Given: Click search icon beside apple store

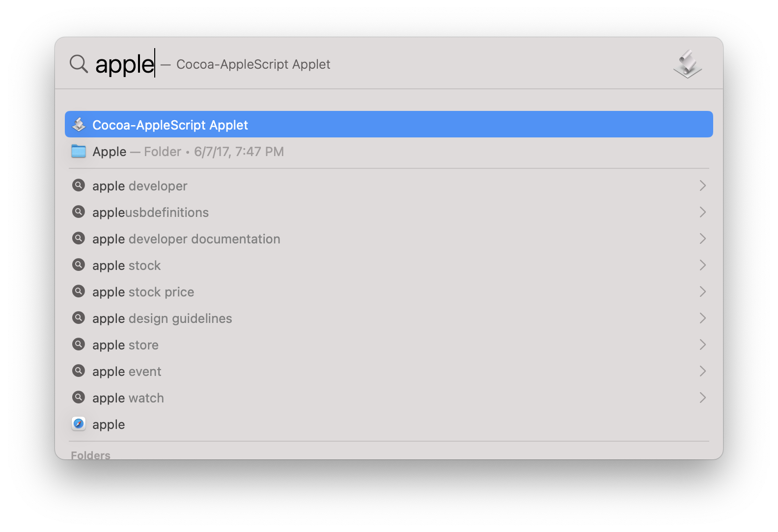Looking at the screenshot, I should [79, 345].
